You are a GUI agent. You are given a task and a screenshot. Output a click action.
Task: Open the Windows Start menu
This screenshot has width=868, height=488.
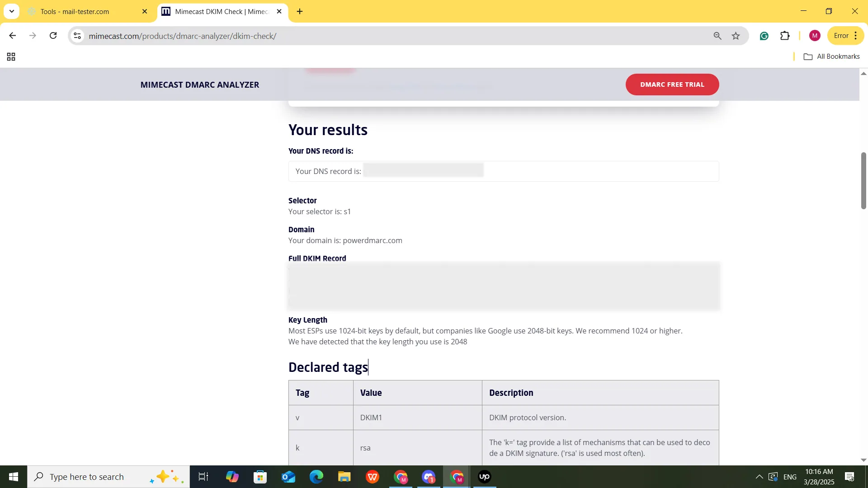(x=14, y=477)
